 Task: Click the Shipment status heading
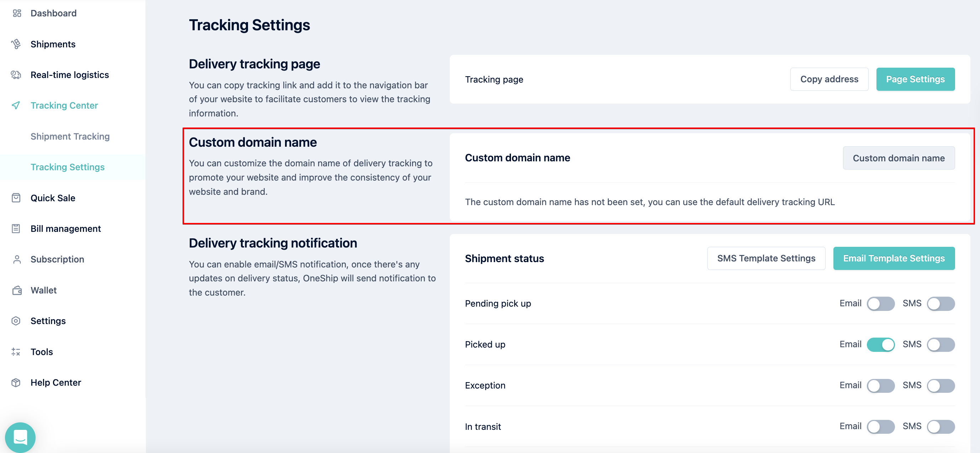coord(505,259)
